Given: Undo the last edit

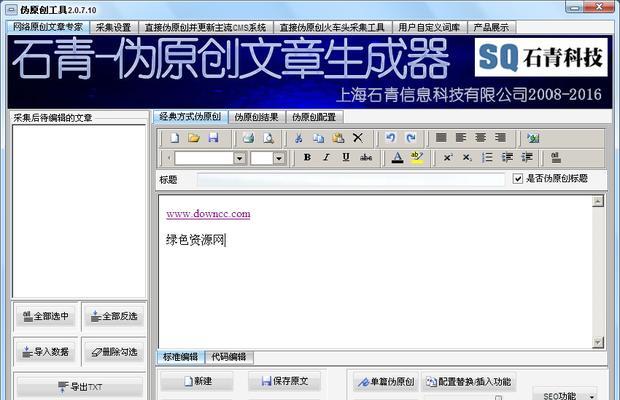Looking at the screenshot, I should 391,138.
